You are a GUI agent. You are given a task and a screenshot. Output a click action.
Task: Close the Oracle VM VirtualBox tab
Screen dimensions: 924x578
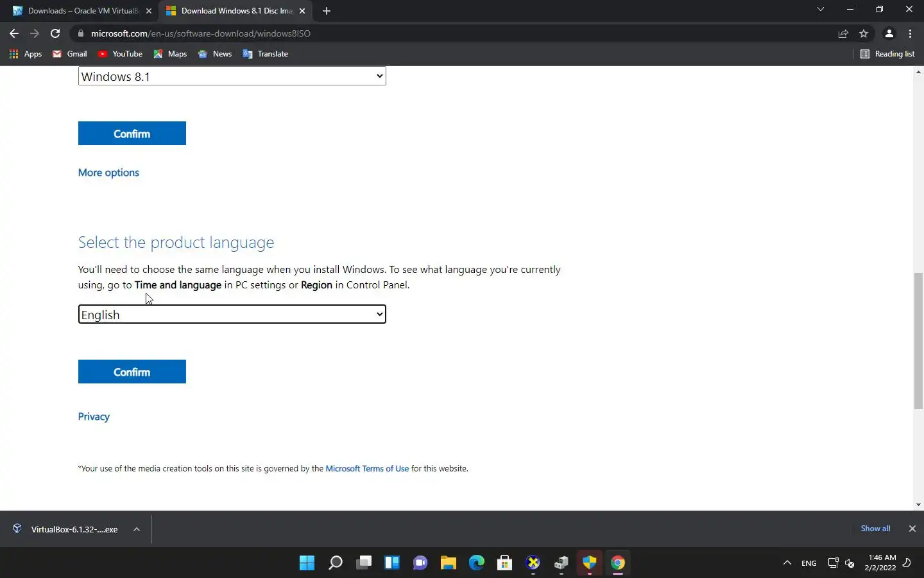149,11
